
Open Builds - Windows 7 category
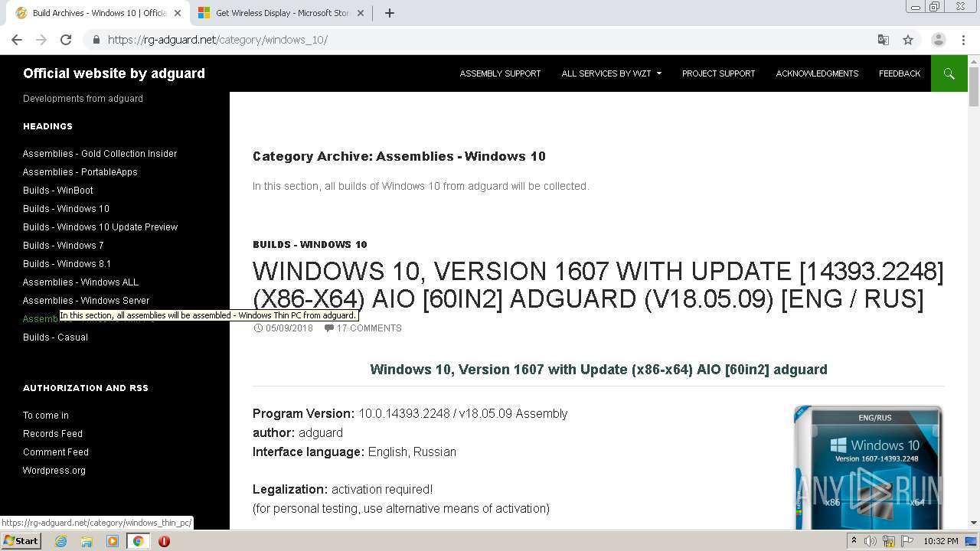pos(64,246)
